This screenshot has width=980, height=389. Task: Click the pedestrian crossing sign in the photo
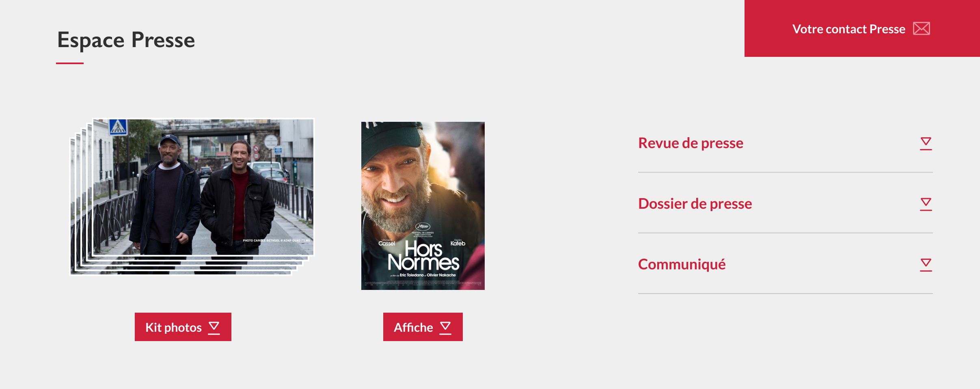[118, 127]
